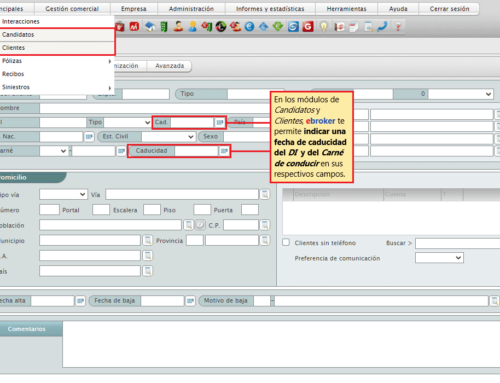Open the Informes y estadísticas menu
Screen dimensions: 500x383
(270, 9)
